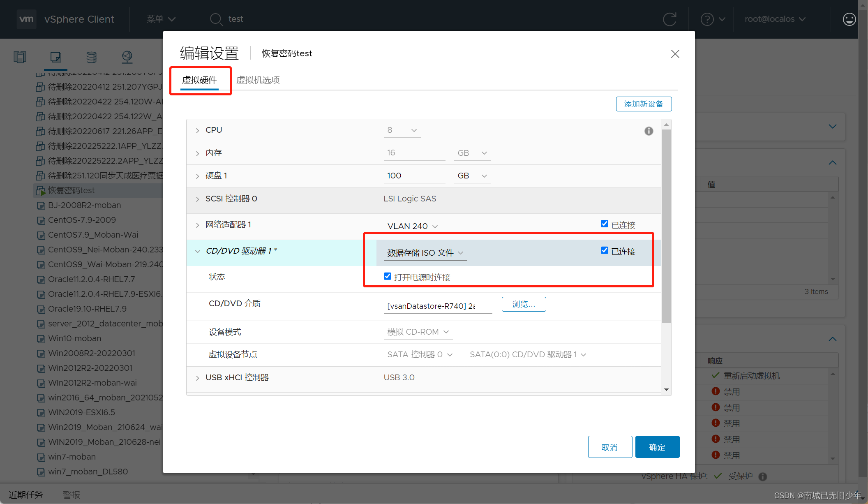Screen dimensions: 868x504
Task: Click hardware list scroll-down arrow
Action: pos(666,390)
